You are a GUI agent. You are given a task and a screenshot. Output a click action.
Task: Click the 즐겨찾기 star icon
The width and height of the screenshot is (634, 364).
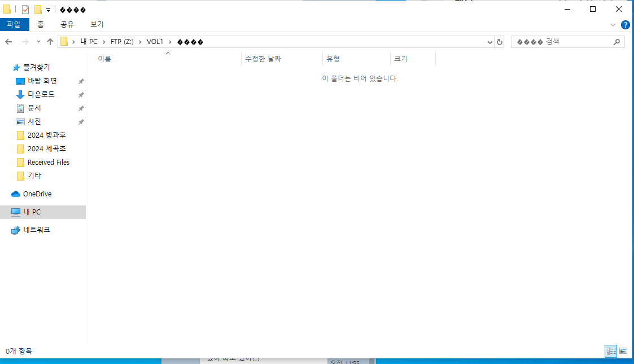16,68
